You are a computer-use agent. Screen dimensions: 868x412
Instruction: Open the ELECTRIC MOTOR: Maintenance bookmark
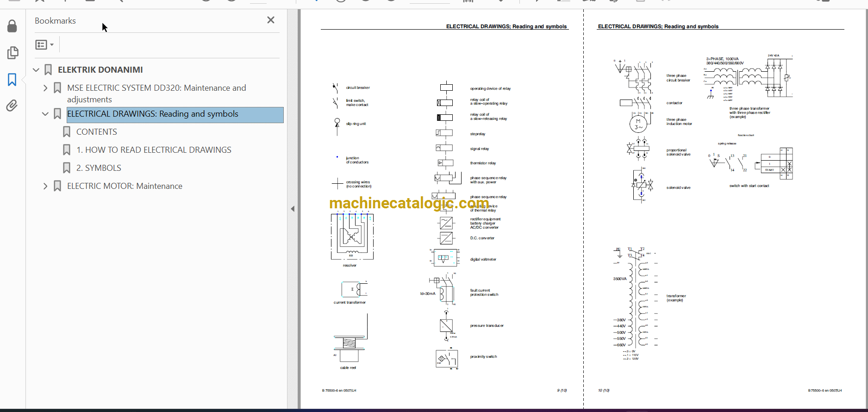(x=125, y=186)
